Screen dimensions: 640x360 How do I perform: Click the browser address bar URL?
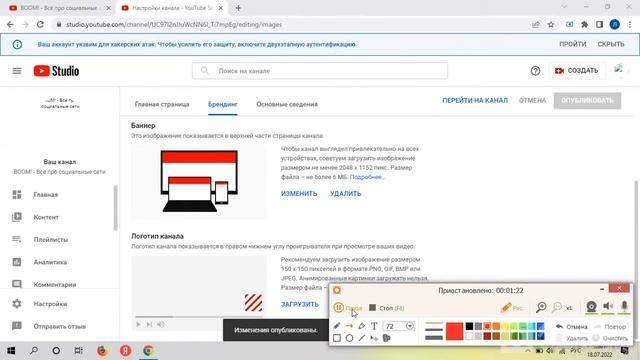pyautogui.click(x=174, y=24)
